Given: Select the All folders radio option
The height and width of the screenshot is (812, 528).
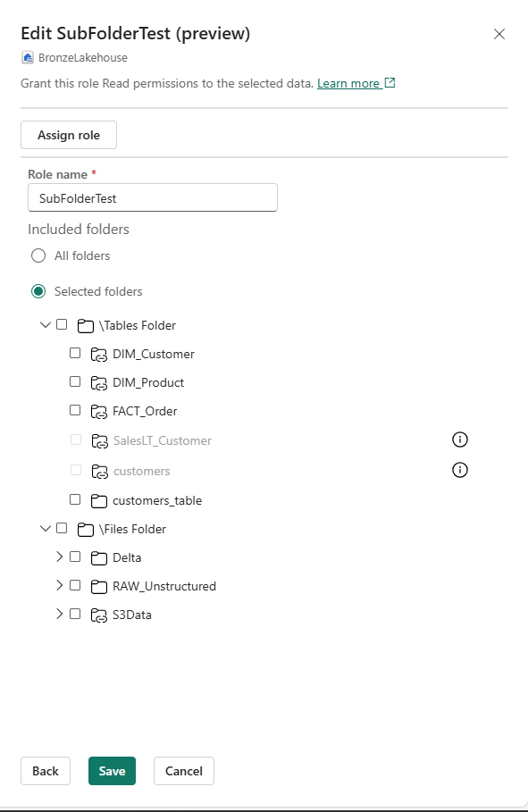Looking at the screenshot, I should [x=38, y=255].
